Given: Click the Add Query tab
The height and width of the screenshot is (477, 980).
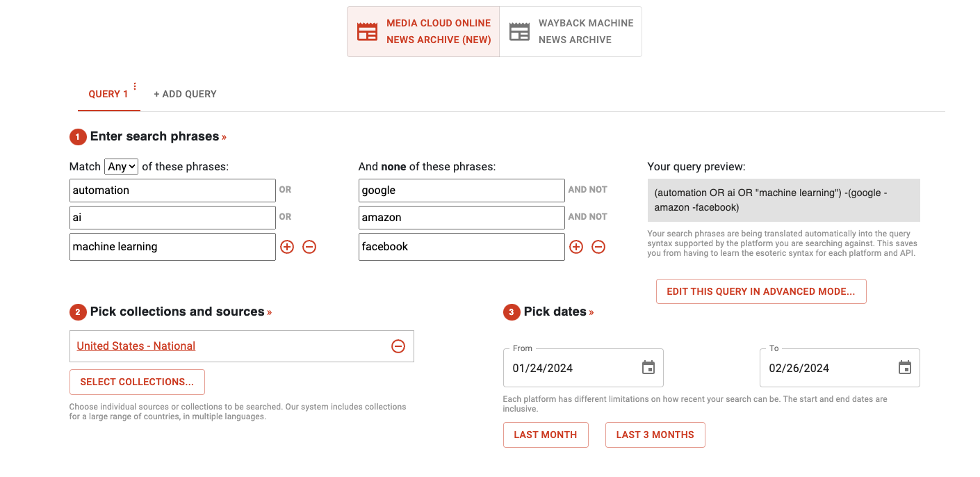Looking at the screenshot, I should [185, 94].
